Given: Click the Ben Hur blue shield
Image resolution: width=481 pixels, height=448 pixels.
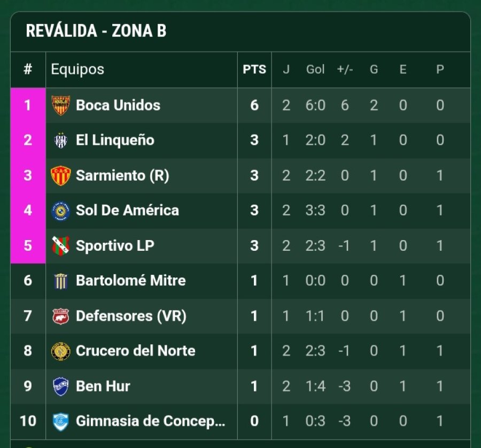Looking at the screenshot, I should 60,386.
